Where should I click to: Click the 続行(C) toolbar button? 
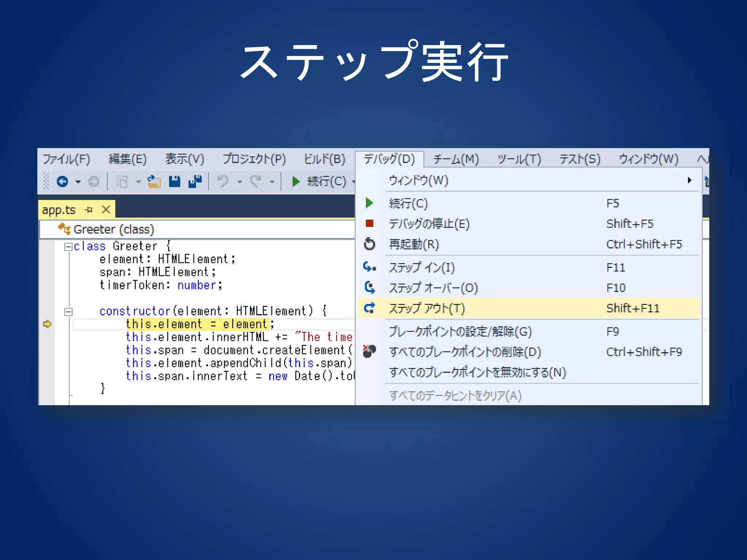(x=319, y=181)
